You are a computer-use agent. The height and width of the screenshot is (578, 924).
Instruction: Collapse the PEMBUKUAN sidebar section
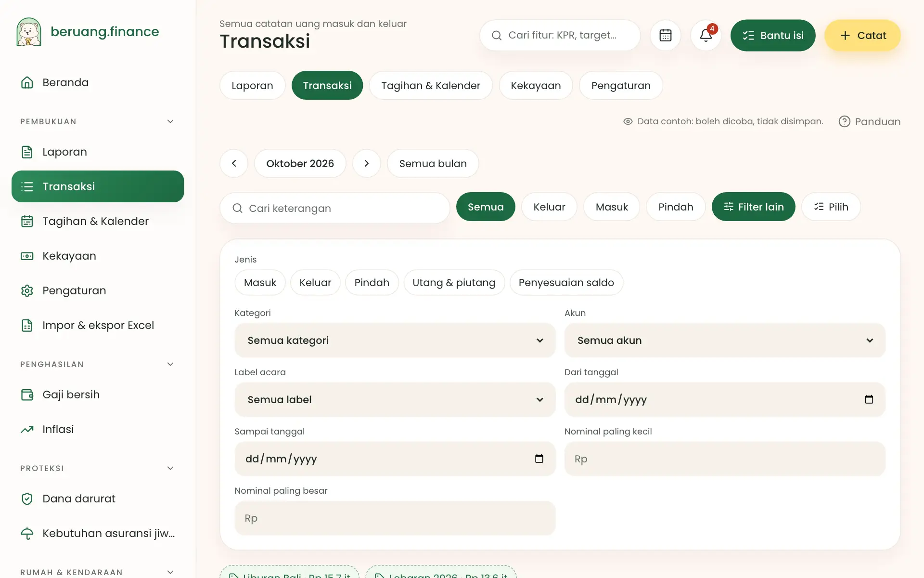[x=170, y=121]
